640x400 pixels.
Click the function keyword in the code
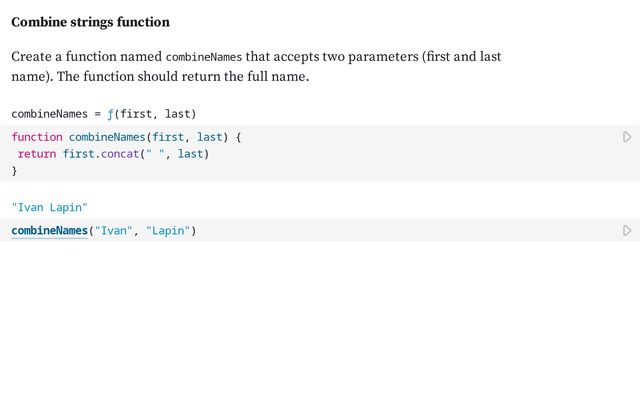pyautogui.click(x=36, y=137)
